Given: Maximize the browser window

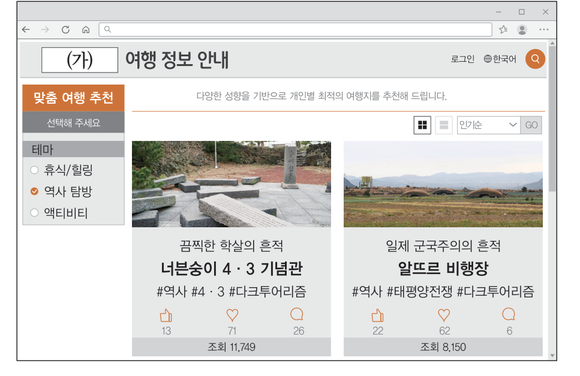Looking at the screenshot, I should click(x=522, y=12).
